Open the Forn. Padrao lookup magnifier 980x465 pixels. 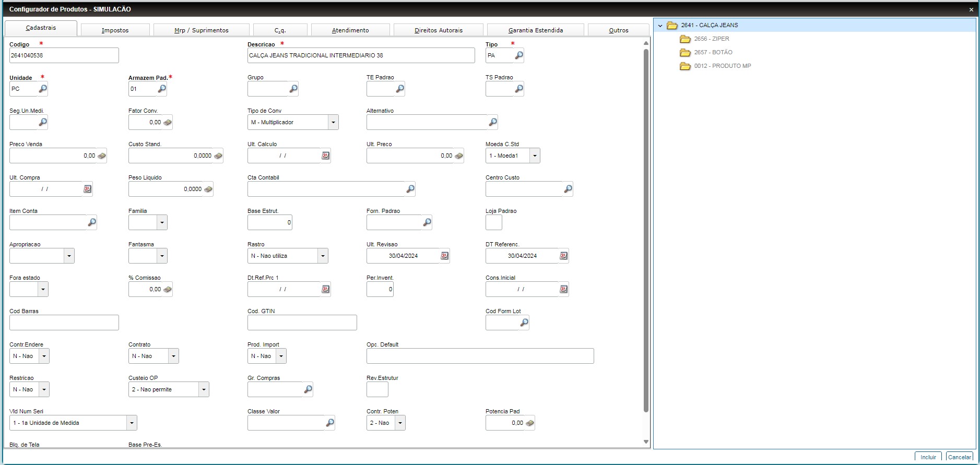click(x=427, y=222)
